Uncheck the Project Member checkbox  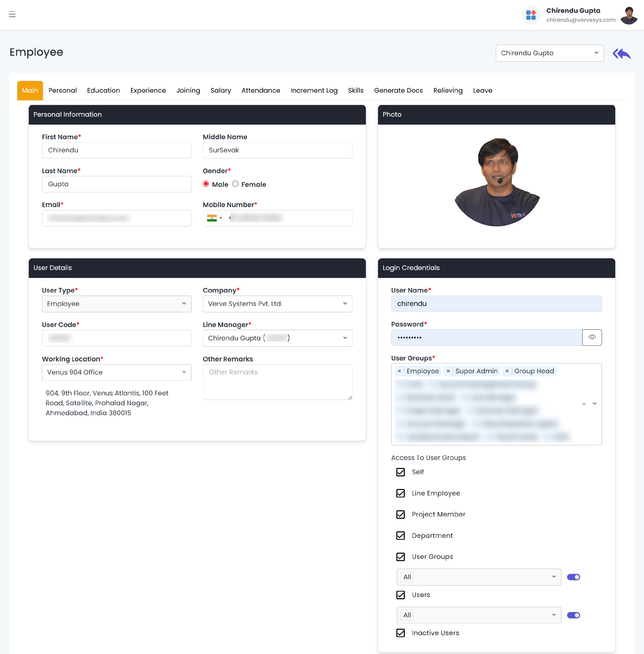(401, 515)
